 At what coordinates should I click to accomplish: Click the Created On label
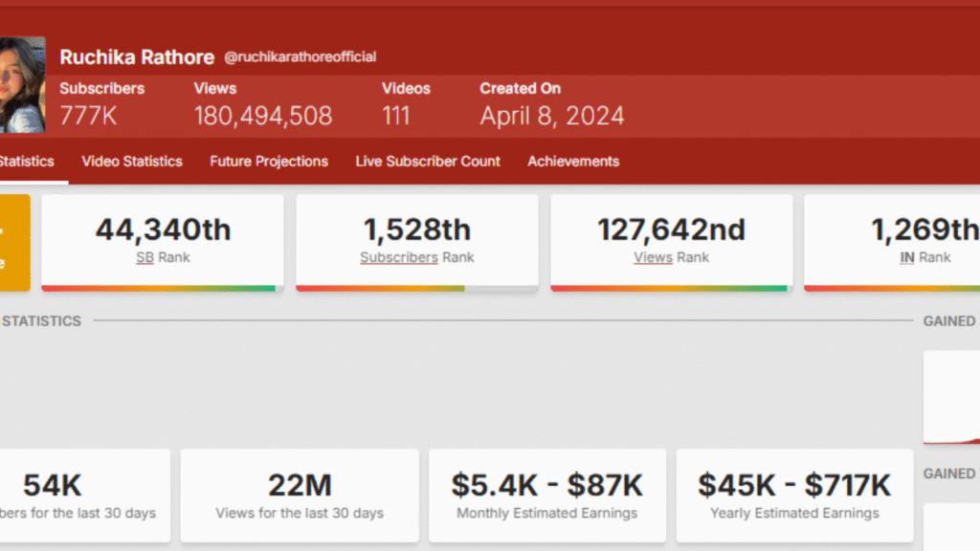pos(520,89)
